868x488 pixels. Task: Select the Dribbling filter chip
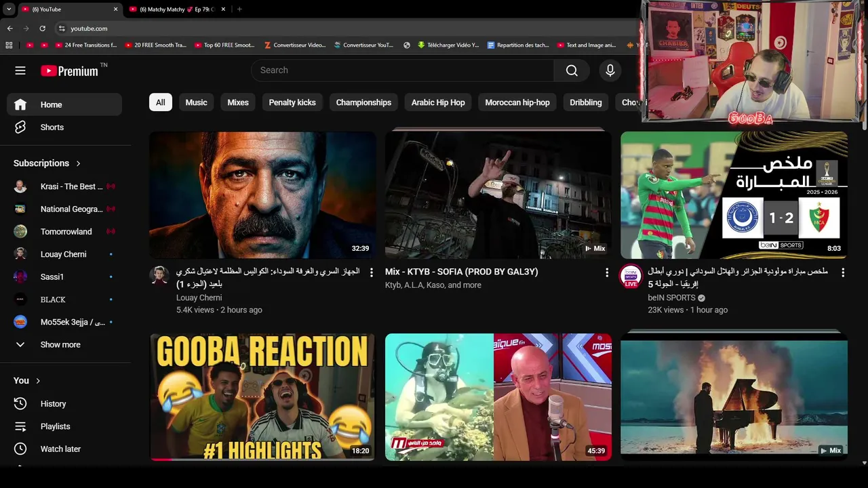586,102
